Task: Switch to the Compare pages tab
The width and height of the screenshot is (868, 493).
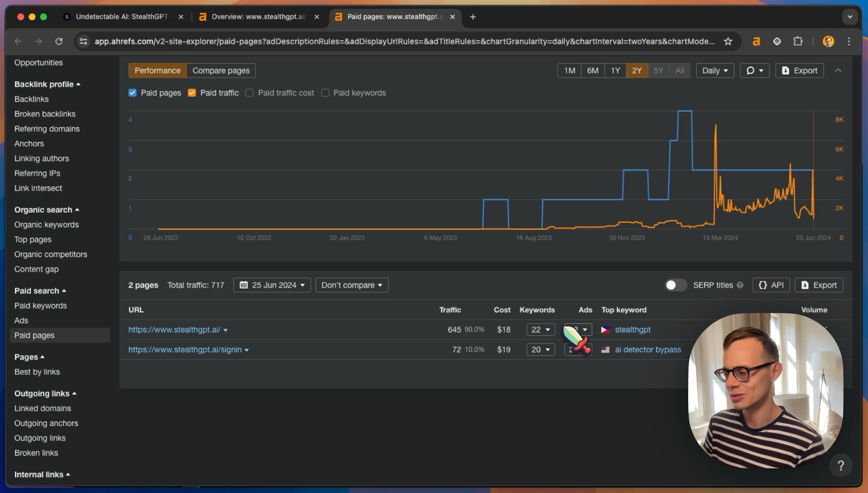Action: tap(221, 70)
